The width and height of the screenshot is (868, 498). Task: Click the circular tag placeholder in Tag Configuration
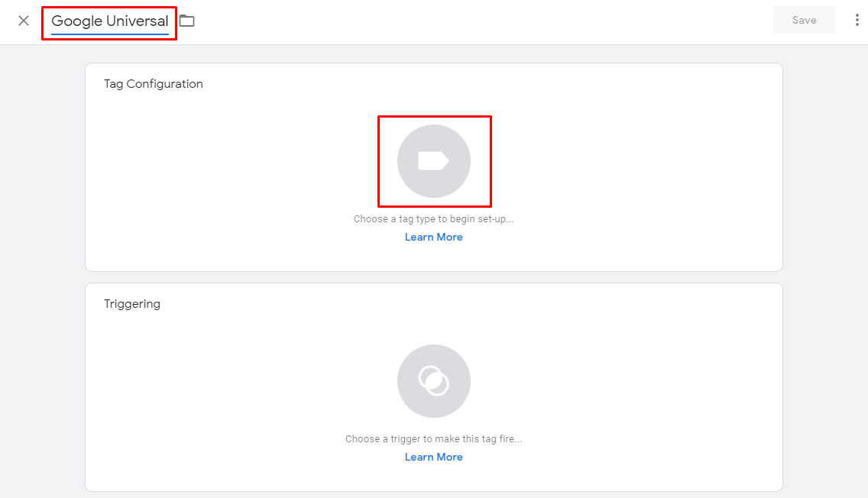(434, 161)
